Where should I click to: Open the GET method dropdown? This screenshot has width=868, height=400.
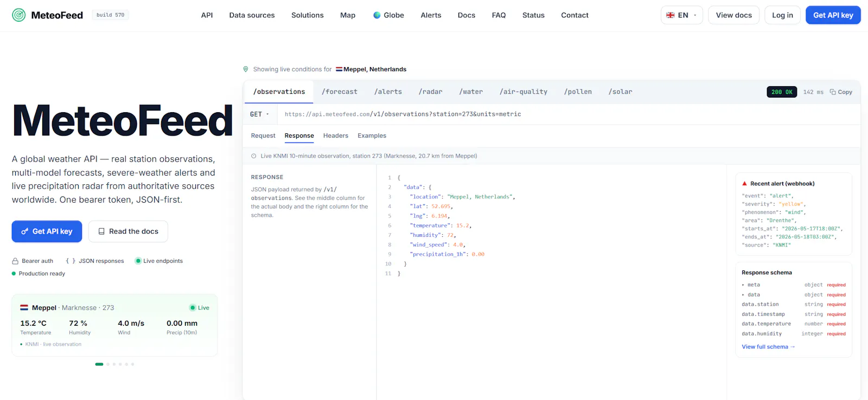point(260,114)
